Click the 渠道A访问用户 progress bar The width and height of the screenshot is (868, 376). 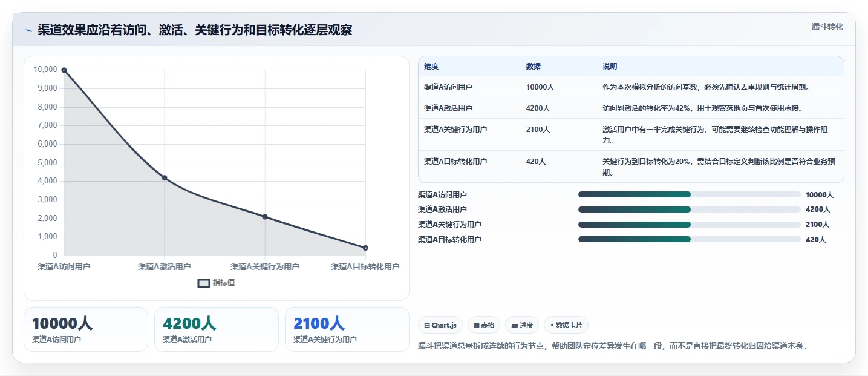pos(690,194)
